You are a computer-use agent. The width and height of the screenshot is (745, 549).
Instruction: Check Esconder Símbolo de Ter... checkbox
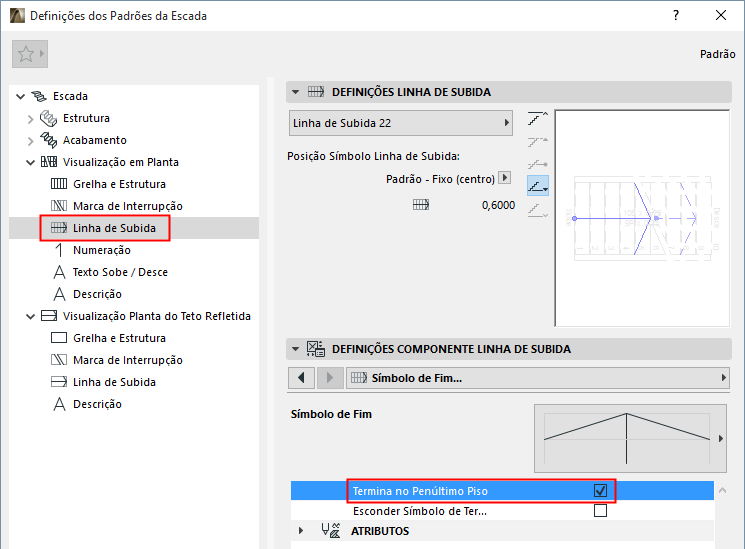[601, 511]
